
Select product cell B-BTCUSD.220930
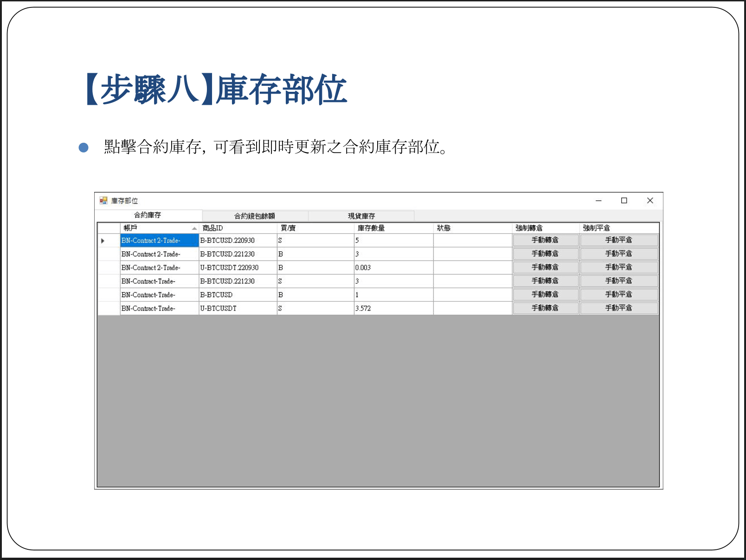(238, 241)
